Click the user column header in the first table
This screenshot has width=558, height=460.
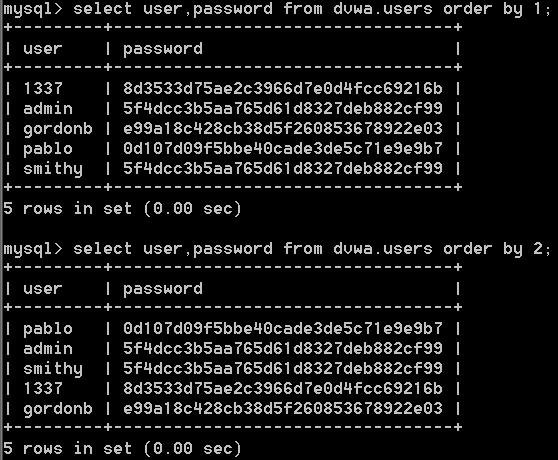point(43,49)
